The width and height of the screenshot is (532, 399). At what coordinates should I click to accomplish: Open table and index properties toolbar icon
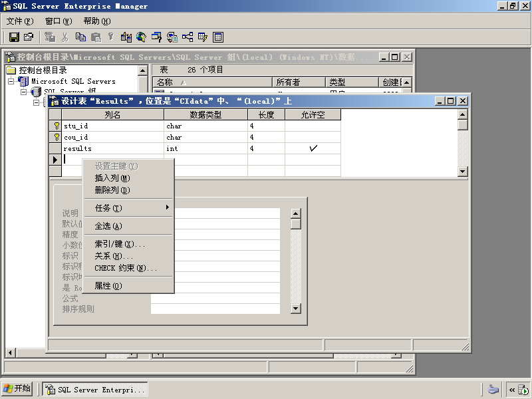(29, 37)
